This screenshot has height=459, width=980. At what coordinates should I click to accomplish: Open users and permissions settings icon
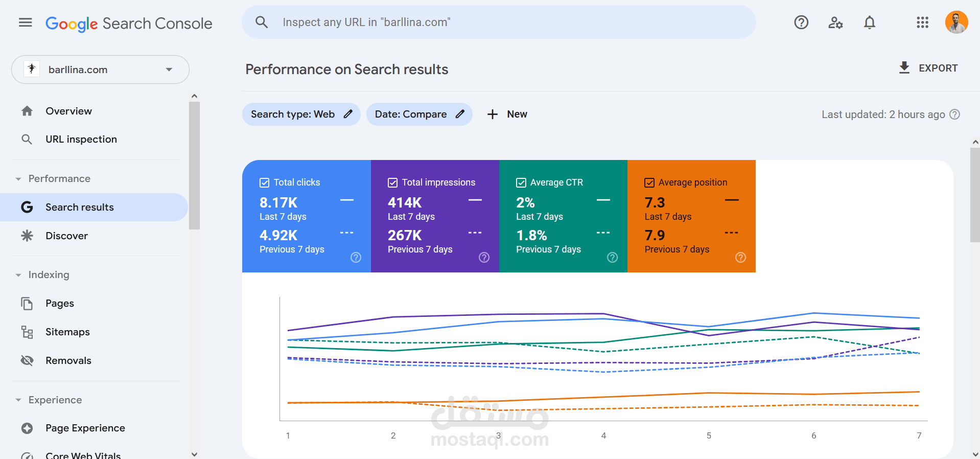pyautogui.click(x=835, y=22)
